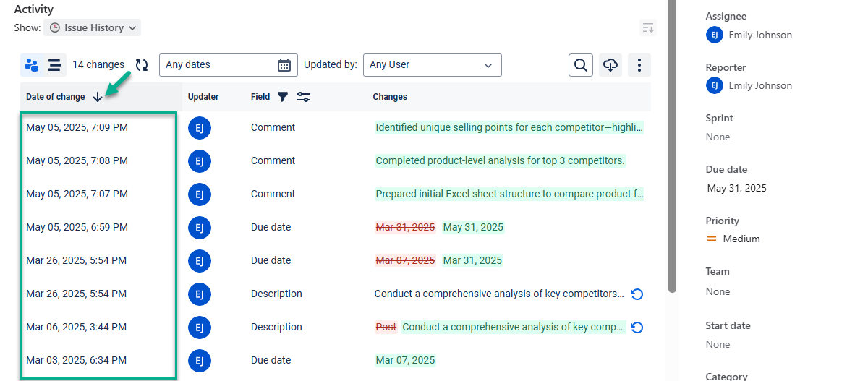
Task: Expand the Issue History show dropdown
Action: (x=93, y=28)
